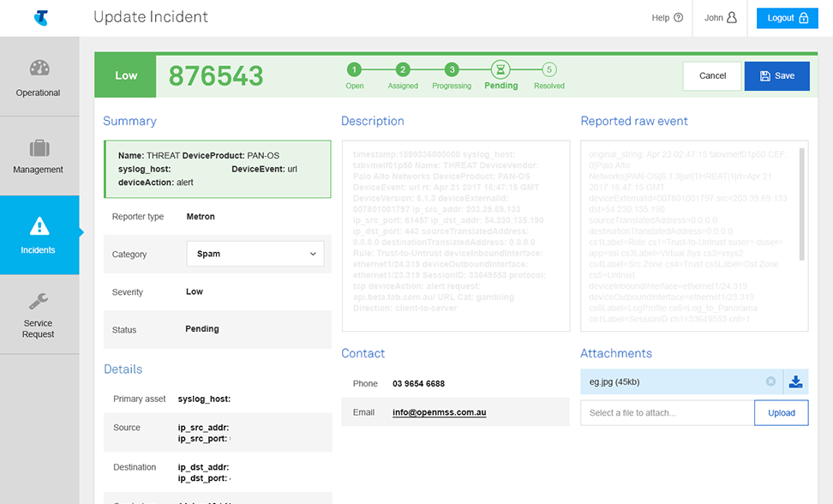Click the Upload button
This screenshot has height=504, width=833.
(x=781, y=412)
